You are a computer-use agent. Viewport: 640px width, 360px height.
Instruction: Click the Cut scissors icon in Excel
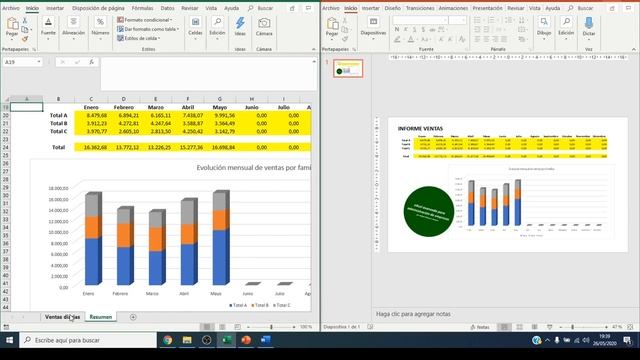[25, 20]
